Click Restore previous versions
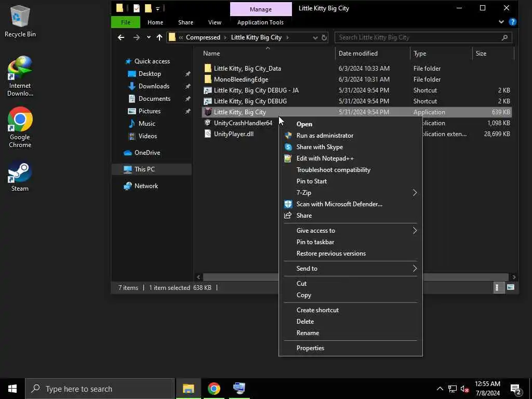This screenshot has width=532, height=399. click(331, 254)
